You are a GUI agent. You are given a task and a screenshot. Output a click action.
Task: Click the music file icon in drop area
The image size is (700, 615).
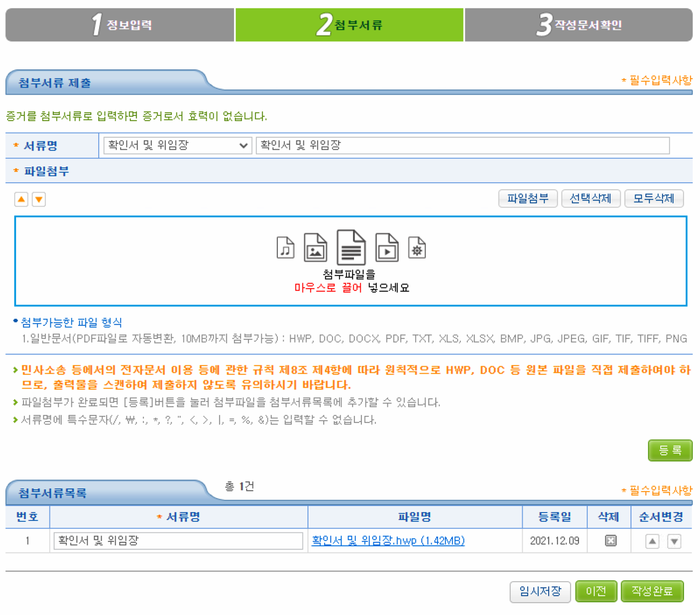pos(285,247)
